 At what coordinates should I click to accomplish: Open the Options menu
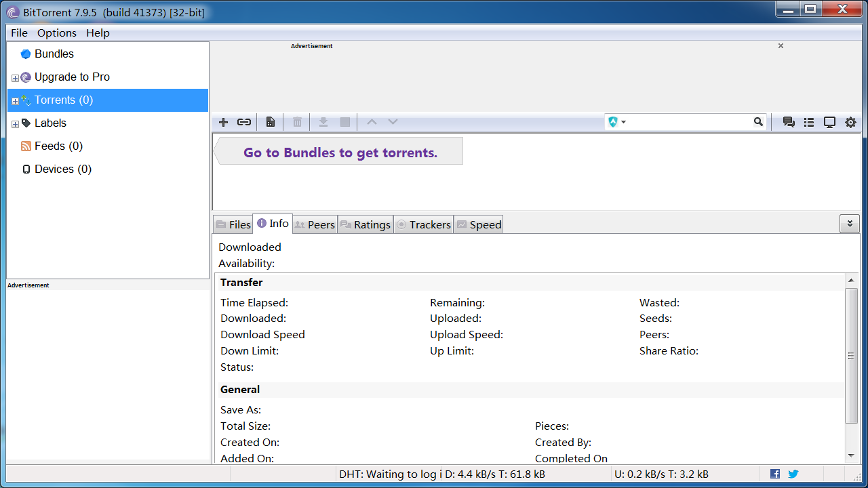click(x=57, y=33)
